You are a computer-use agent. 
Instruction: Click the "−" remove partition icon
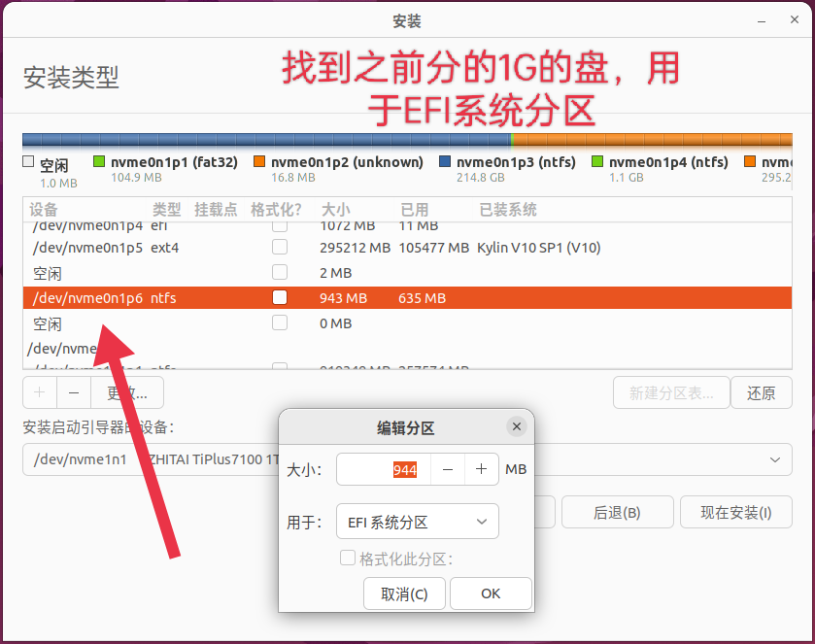(72, 392)
